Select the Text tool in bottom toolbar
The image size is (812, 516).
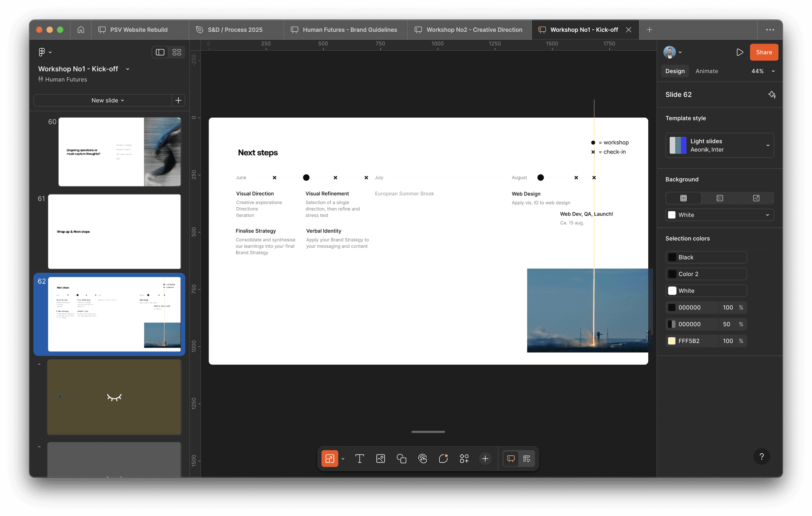(x=360, y=459)
